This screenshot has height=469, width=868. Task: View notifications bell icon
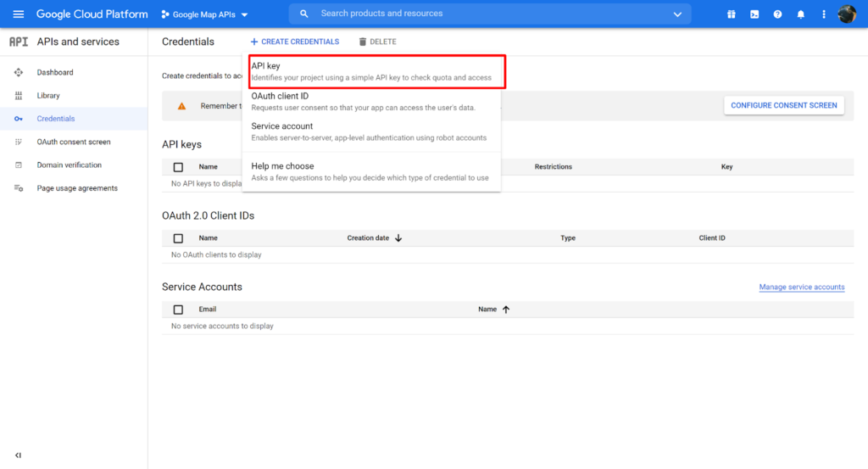click(800, 14)
